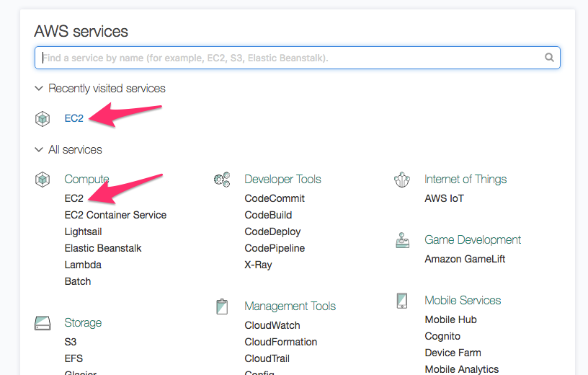Open the Batch service
Screen dimensions: 588x375
pos(78,281)
